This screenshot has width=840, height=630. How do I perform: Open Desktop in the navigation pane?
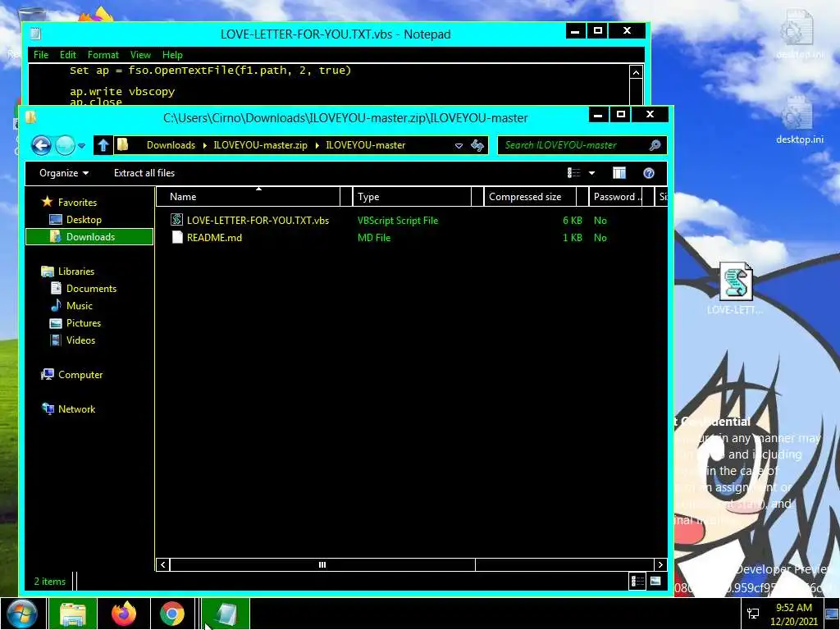coord(84,220)
